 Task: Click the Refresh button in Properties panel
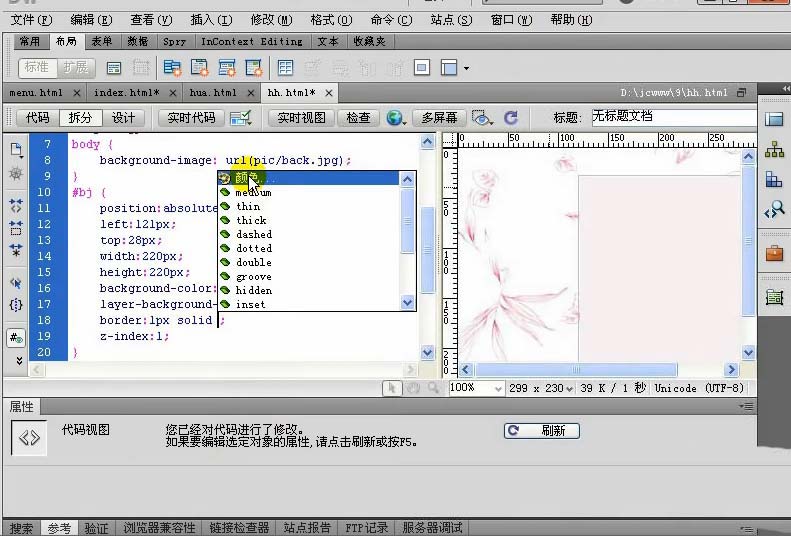[542, 431]
